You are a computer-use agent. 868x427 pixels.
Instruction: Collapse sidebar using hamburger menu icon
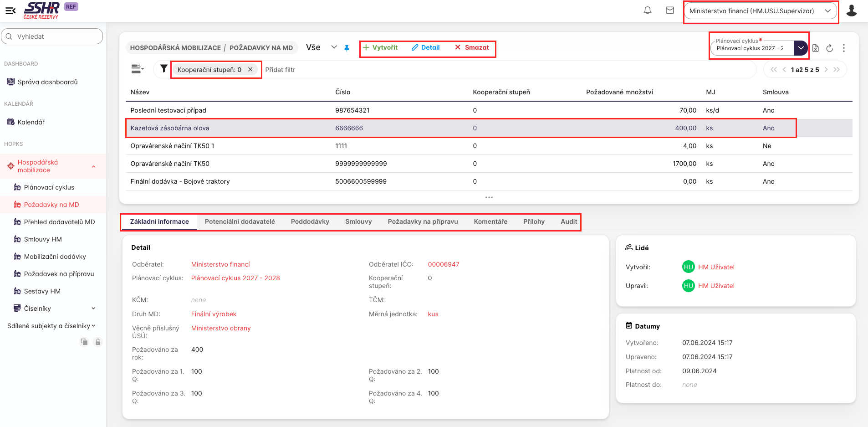coord(10,10)
